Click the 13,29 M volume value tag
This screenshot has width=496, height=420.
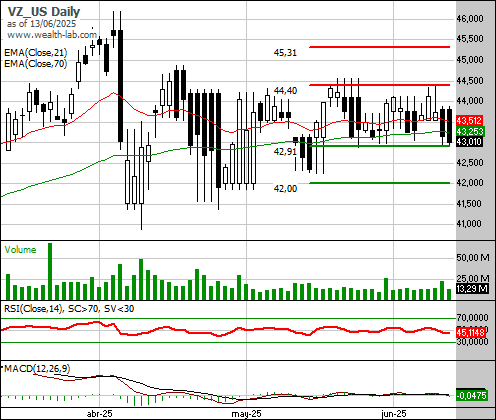click(x=472, y=289)
